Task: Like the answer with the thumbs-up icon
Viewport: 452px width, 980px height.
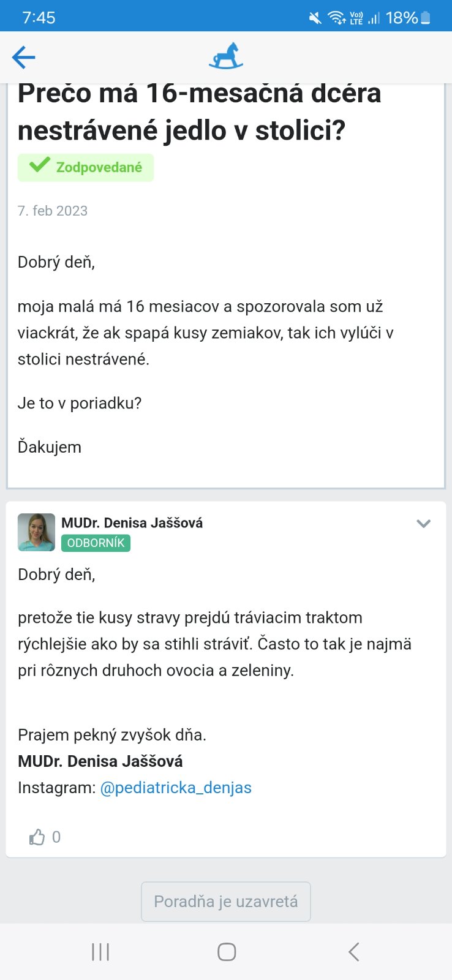Action: coord(37,837)
